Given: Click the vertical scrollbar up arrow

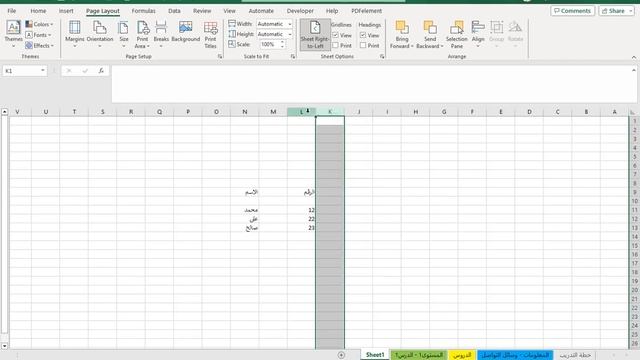Looking at the screenshot, I should pos(4,112).
